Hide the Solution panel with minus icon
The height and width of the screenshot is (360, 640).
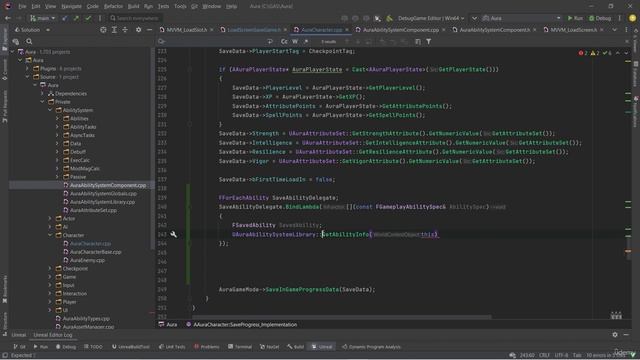[149, 30]
